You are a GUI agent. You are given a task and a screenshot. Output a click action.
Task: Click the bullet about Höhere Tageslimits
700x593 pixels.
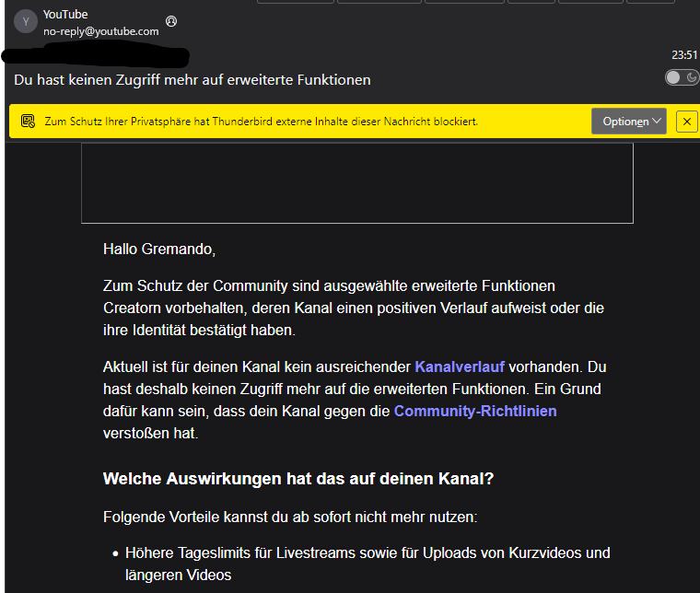pyautogui.click(x=367, y=564)
